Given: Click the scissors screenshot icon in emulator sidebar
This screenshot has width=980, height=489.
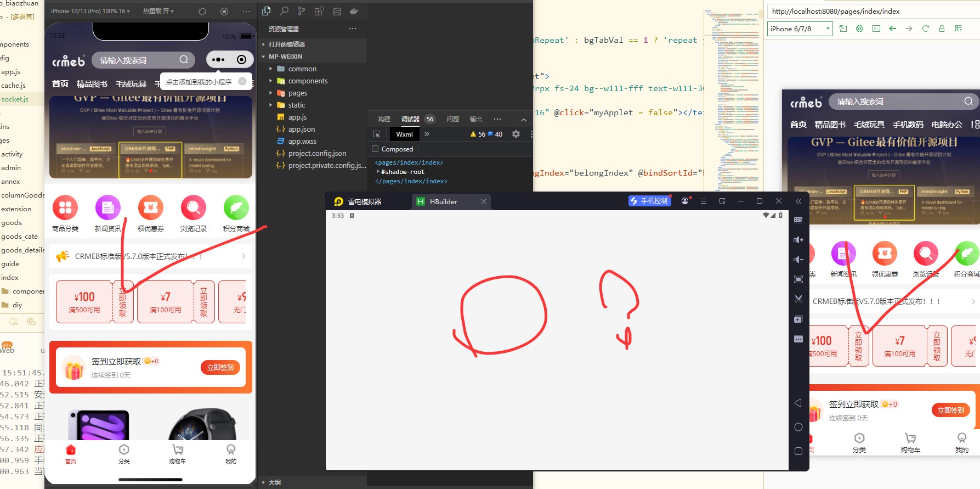Looking at the screenshot, I should pyautogui.click(x=798, y=299).
